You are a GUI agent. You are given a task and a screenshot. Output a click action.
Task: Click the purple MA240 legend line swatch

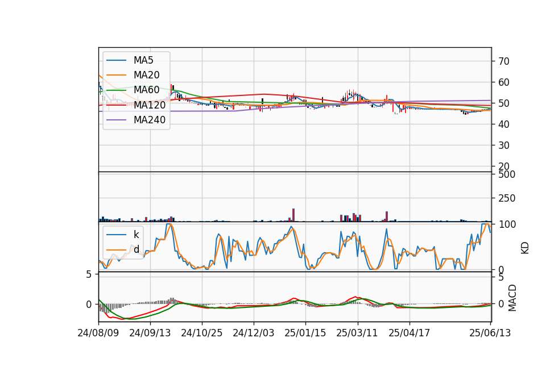point(116,120)
